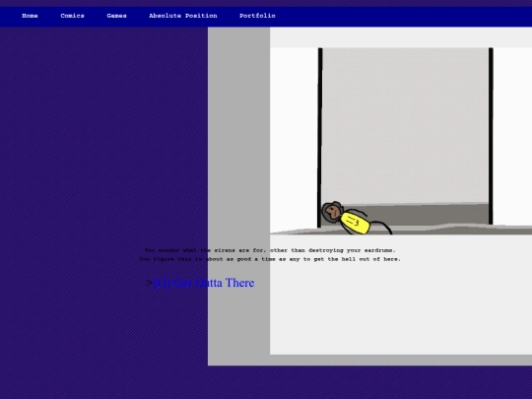Click the text 'You wonder what the sirens are for'
The image size is (532, 399).
click(206, 250)
